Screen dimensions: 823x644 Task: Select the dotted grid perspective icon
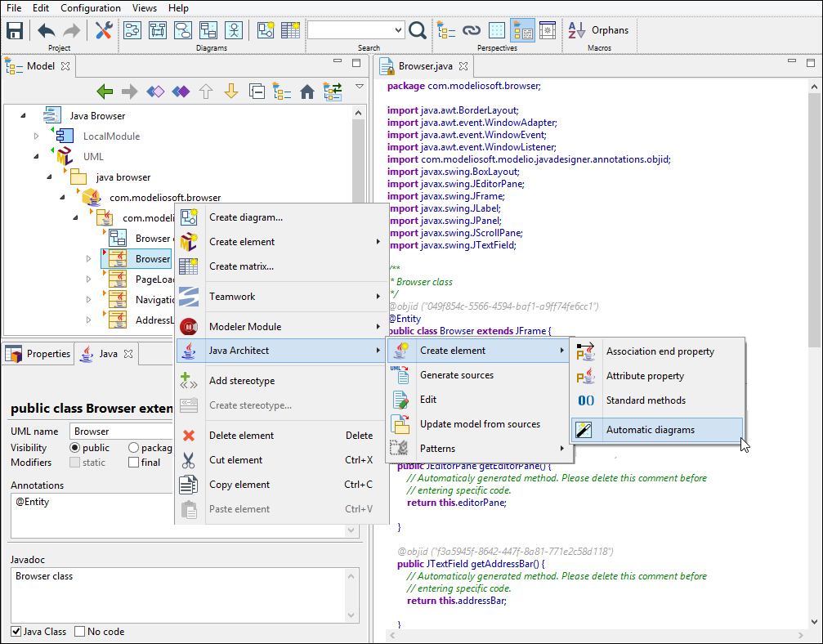coord(497,30)
